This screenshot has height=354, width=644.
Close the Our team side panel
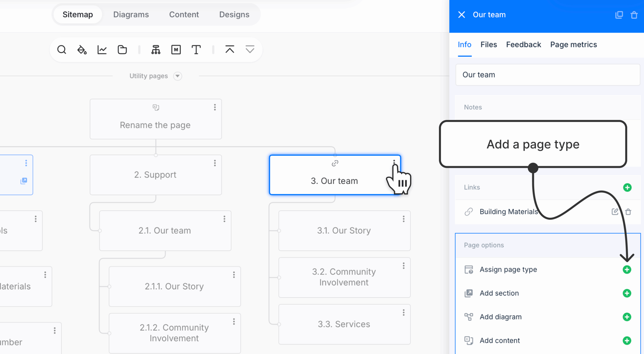[x=461, y=15]
